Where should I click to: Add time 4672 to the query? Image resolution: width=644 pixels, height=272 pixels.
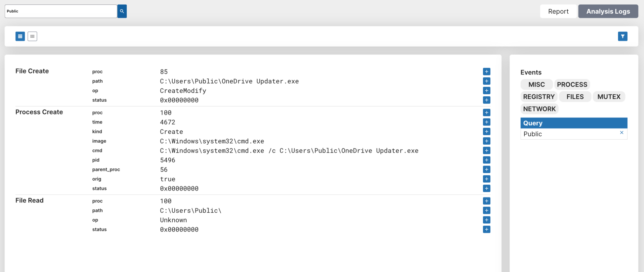(487, 122)
